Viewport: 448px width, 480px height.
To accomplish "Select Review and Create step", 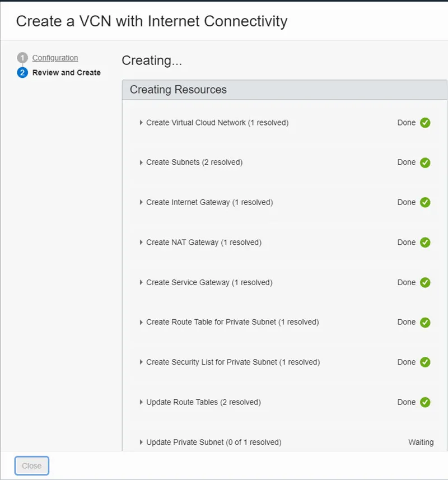I will (66, 73).
